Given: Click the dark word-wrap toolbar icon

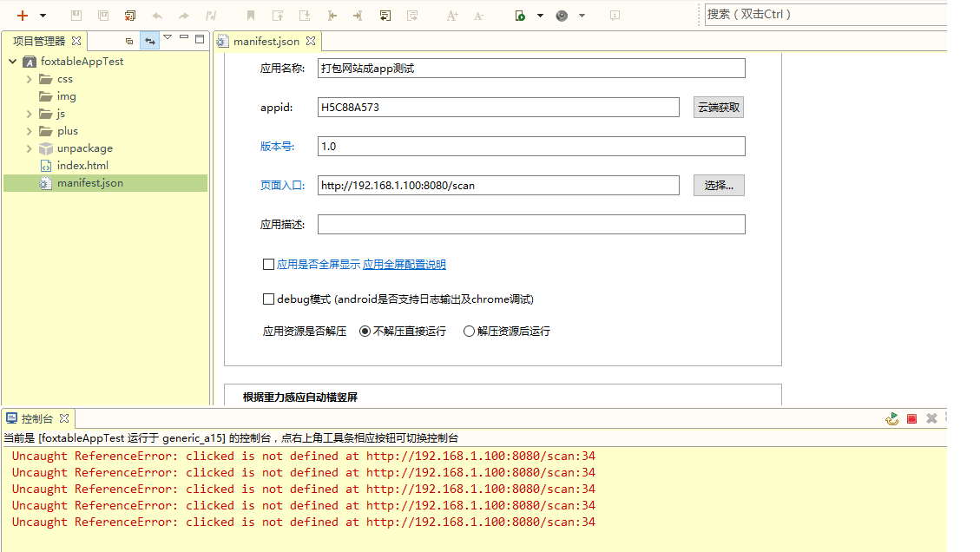Looking at the screenshot, I should click(x=385, y=16).
